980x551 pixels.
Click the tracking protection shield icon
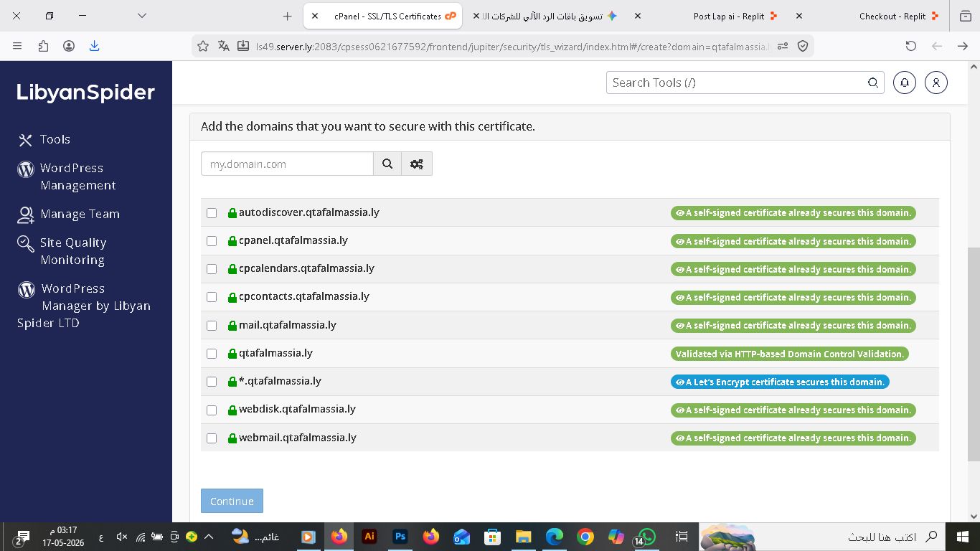point(803,46)
